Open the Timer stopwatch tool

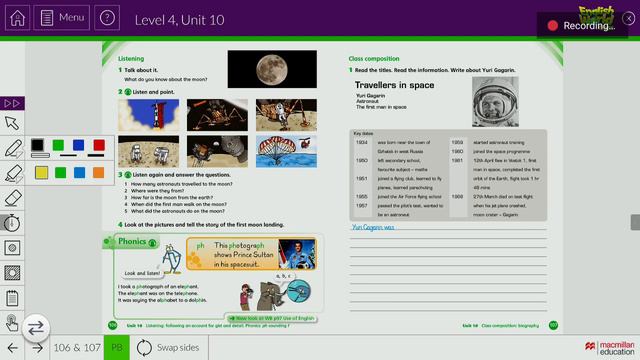[12, 223]
